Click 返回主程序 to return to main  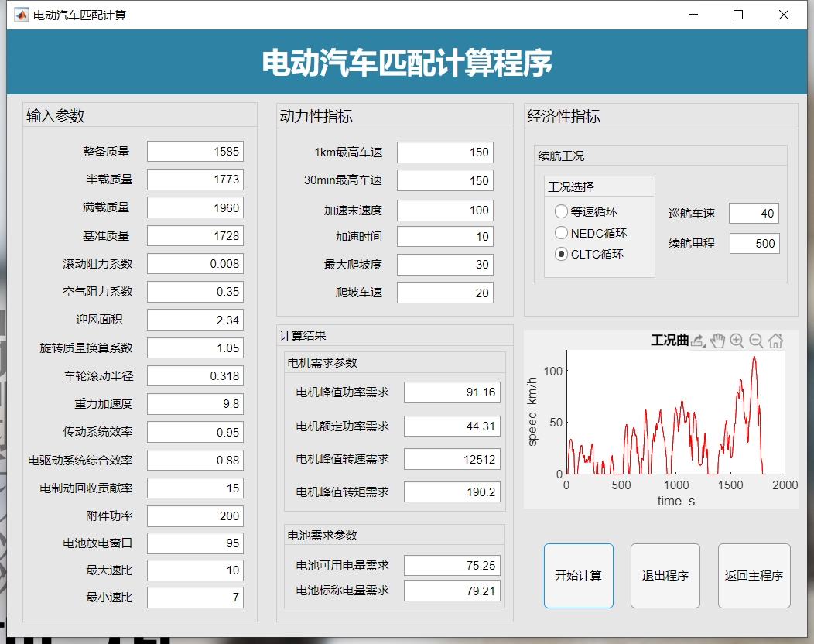pos(754,575)
